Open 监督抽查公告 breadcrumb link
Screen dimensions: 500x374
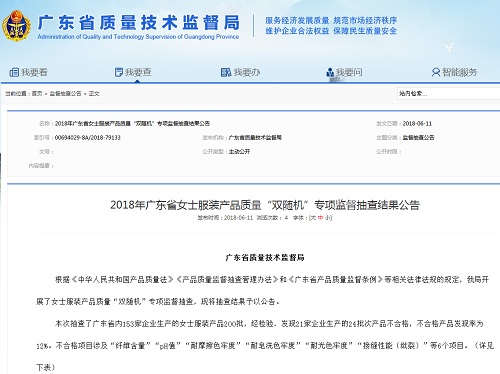[x=66, y=94]
